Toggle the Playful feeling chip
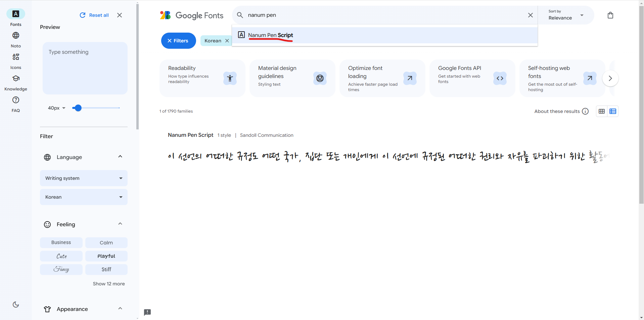This screenshot has width=644, height=320. tap(106, 256)
